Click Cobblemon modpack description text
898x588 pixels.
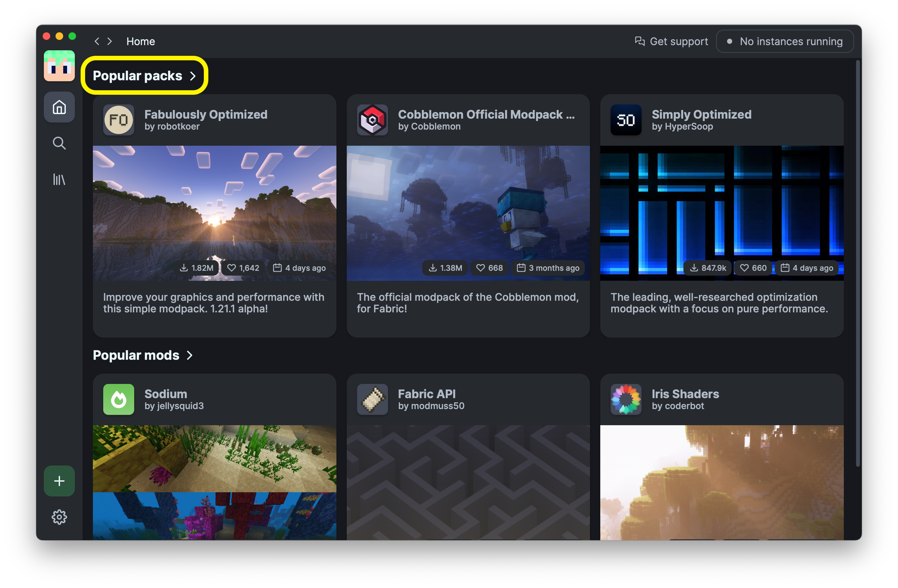(468, 303)
